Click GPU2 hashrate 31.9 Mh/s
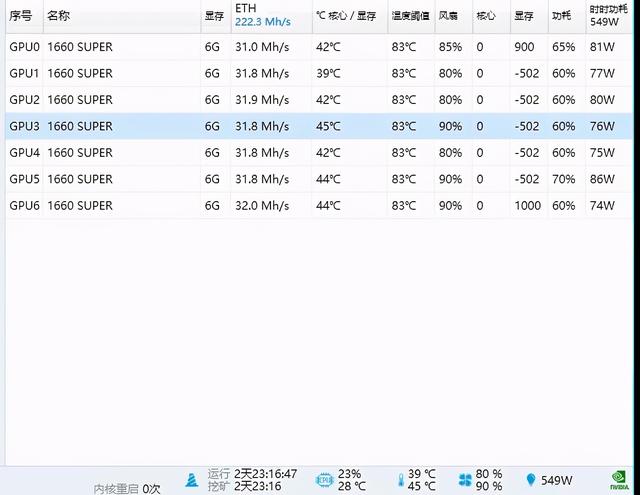This screenshot has width=640, height=495. 262,100
